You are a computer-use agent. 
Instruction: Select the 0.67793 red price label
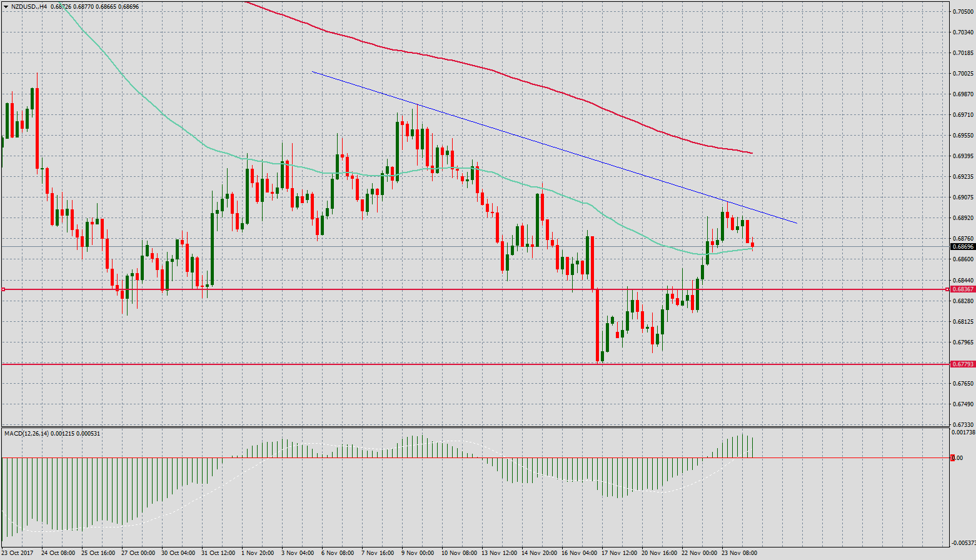[962, 364]
